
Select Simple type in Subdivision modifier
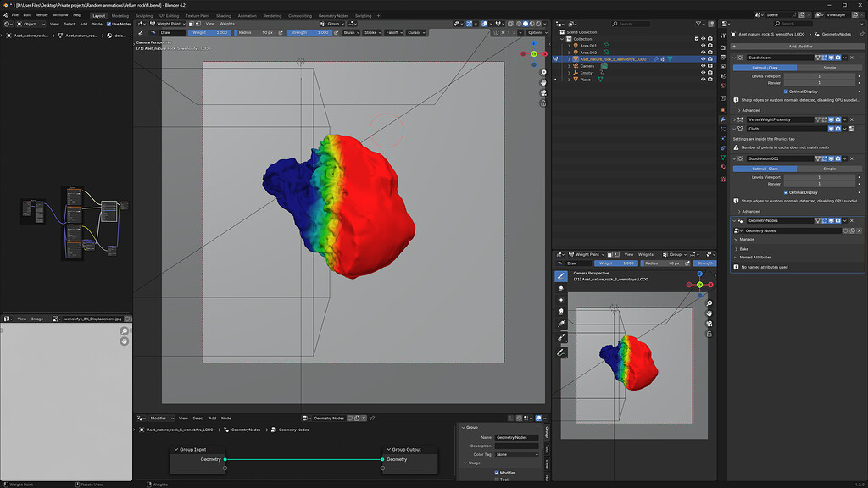click(x=829, y=68)
